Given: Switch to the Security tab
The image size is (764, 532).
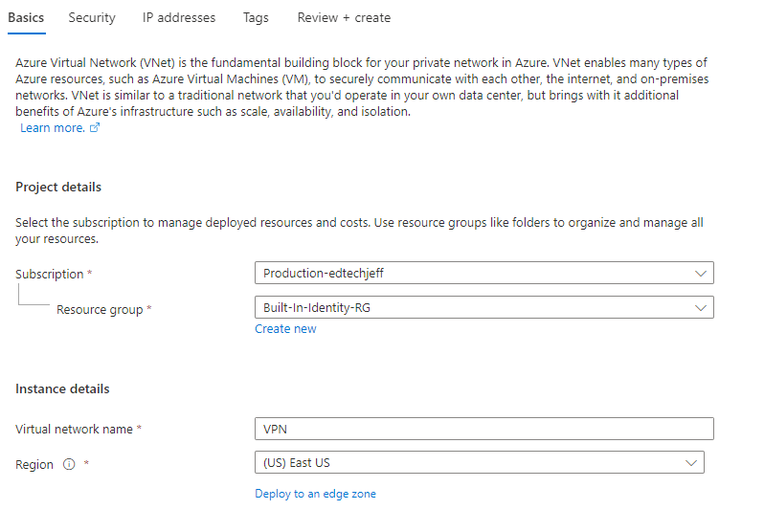Looking at the screenshot, I should (x=92, y=17).
